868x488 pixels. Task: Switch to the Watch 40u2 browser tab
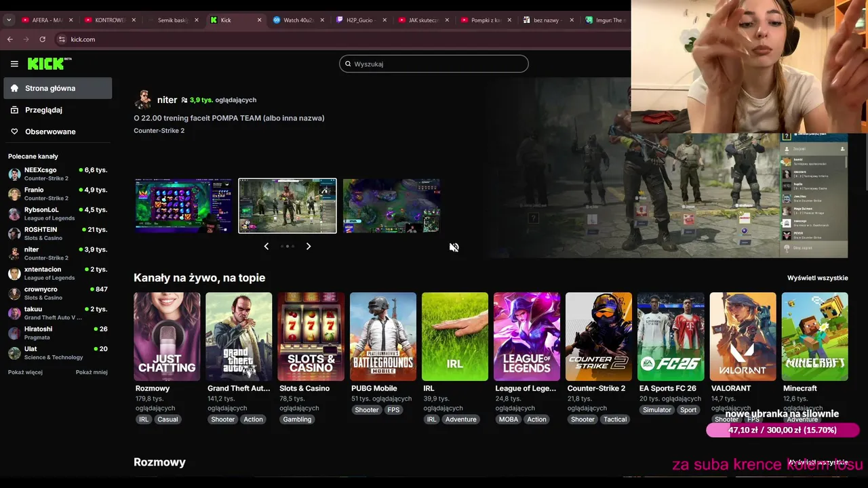298,20
